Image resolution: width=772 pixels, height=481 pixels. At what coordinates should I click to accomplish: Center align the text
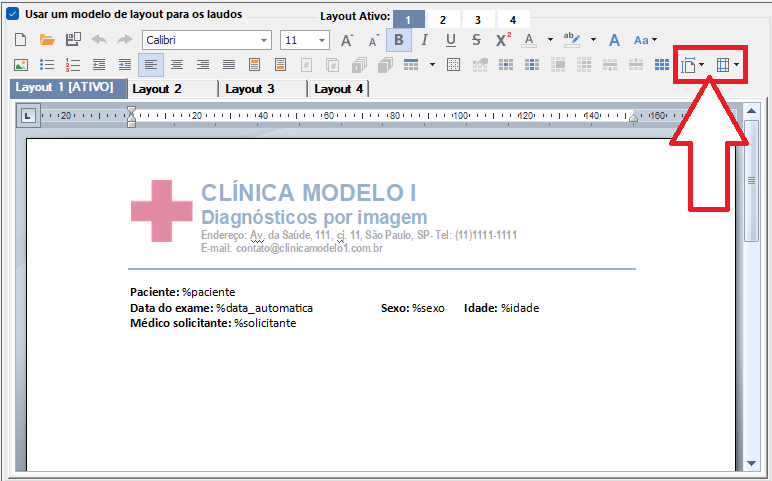pyautogui.click(x=176, y=65)
